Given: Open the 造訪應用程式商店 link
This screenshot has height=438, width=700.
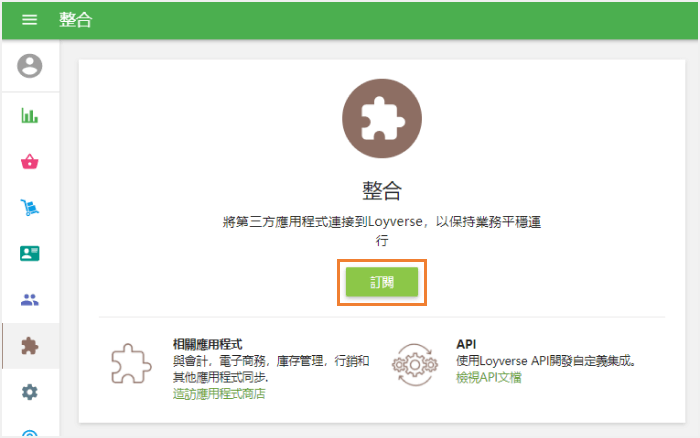Looking at the screenshot, I should [219, 394].
